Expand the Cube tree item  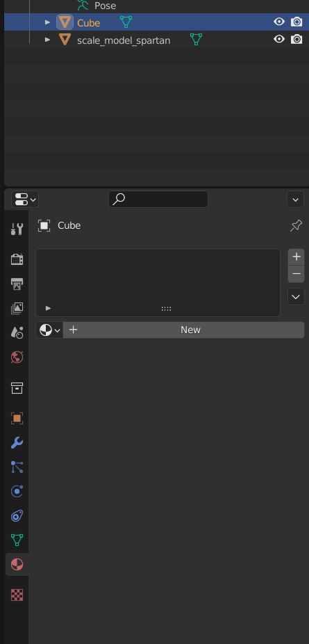coord(47,22)
